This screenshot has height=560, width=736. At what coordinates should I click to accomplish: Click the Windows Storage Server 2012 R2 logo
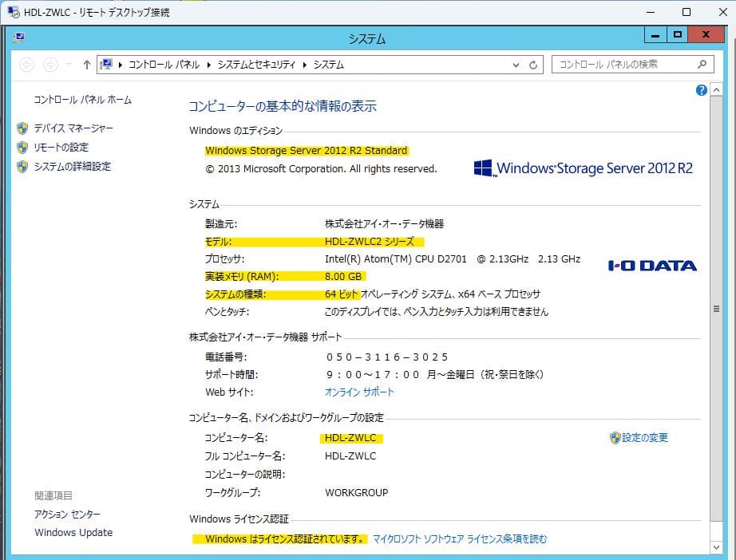[x=583, y=168]
